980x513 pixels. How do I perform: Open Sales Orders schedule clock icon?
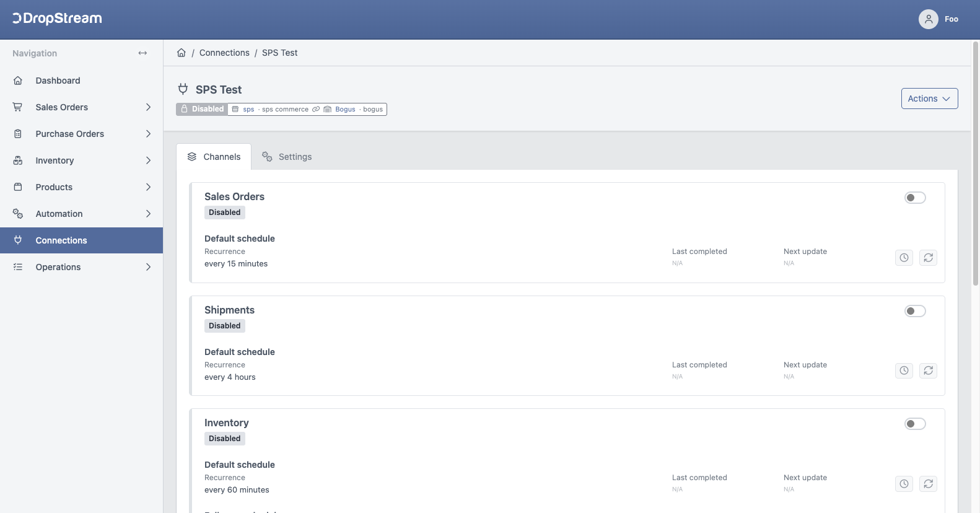pos(904,258)
